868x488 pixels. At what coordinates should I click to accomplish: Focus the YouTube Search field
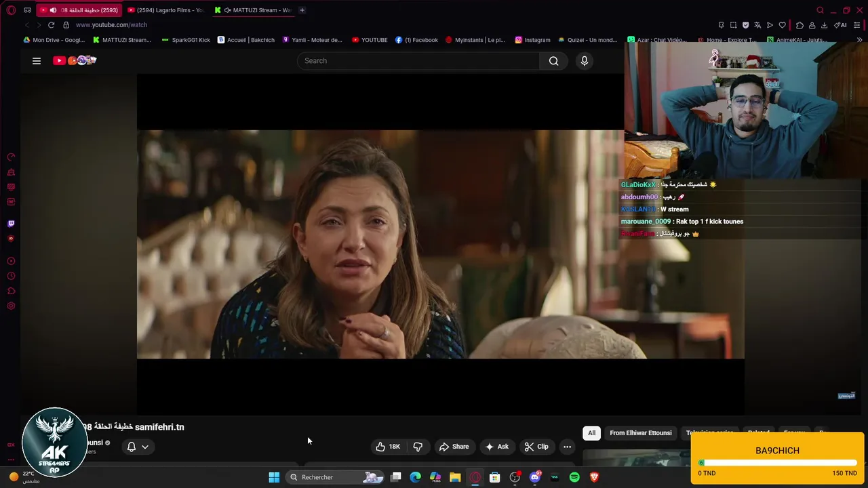(418, 61)
